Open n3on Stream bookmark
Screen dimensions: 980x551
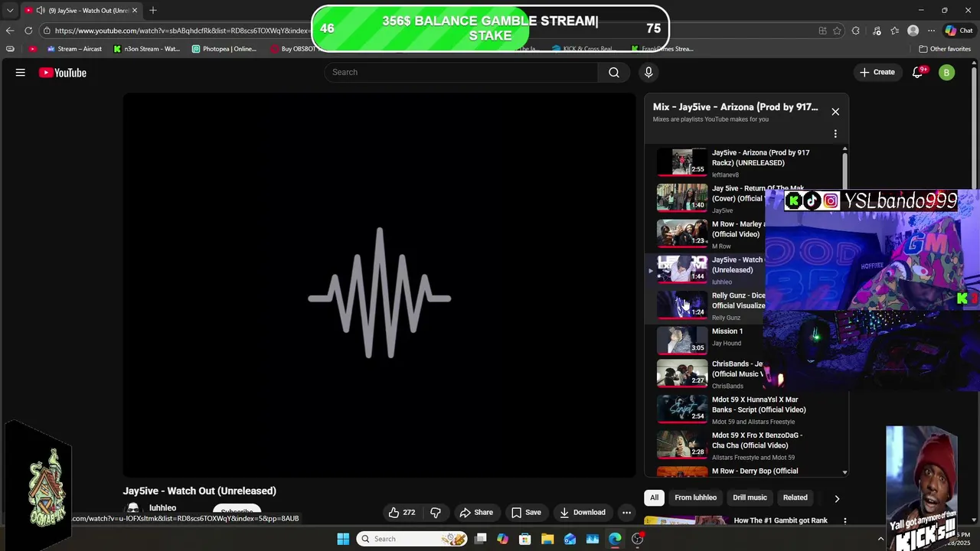(146, 49)
